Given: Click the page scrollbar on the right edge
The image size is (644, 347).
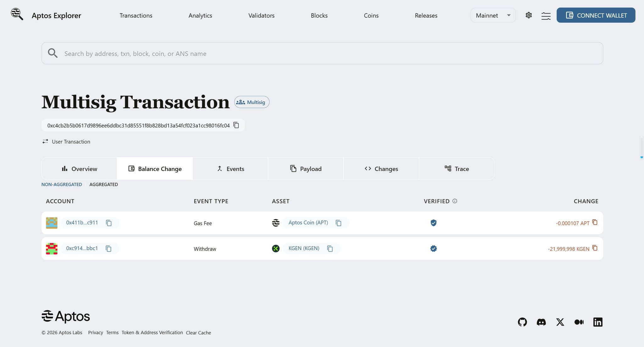Looking at the screenshot, I should (641, 148).
